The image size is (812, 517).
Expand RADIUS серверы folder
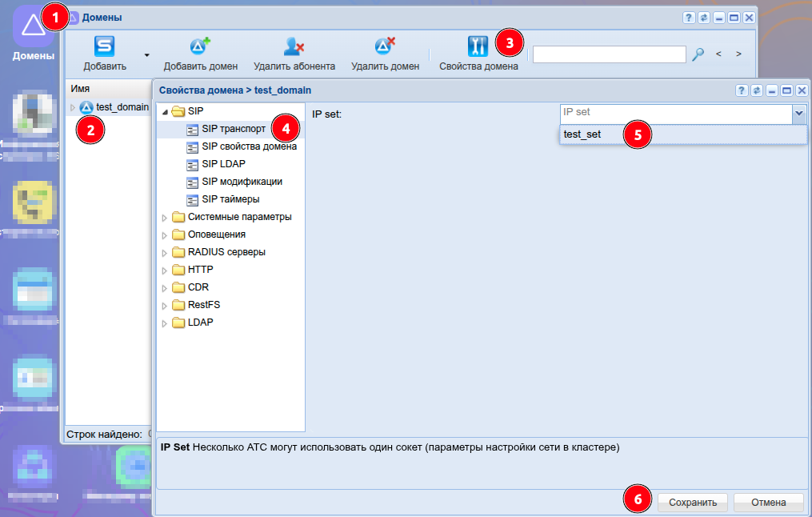165,253
